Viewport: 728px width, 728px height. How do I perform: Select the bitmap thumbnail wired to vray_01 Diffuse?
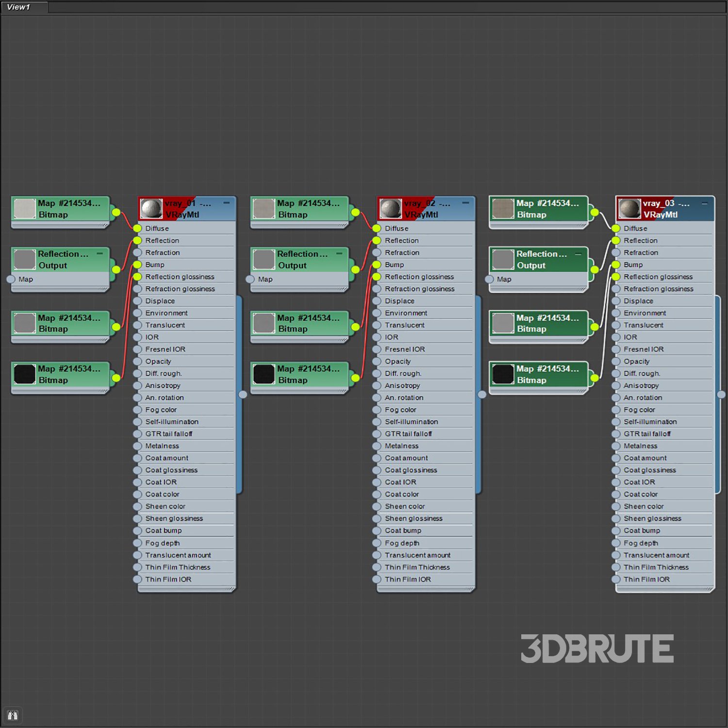click(x=24, y=209)
